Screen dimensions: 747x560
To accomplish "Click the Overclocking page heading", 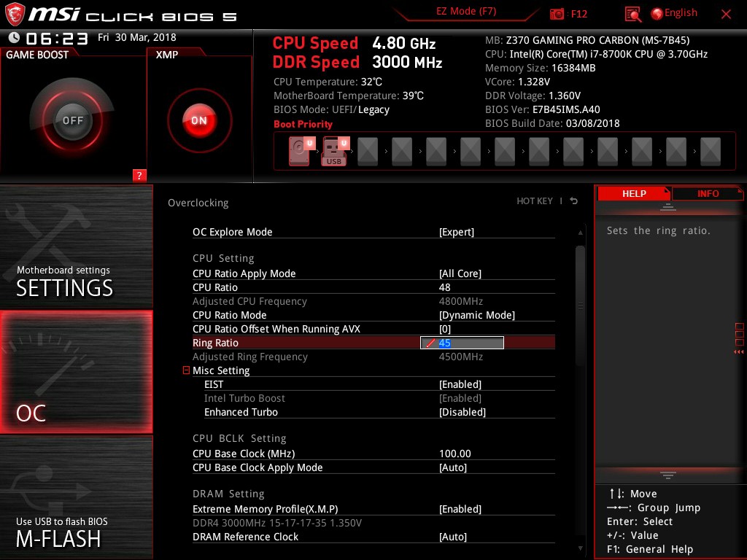I will click(198, 203).
